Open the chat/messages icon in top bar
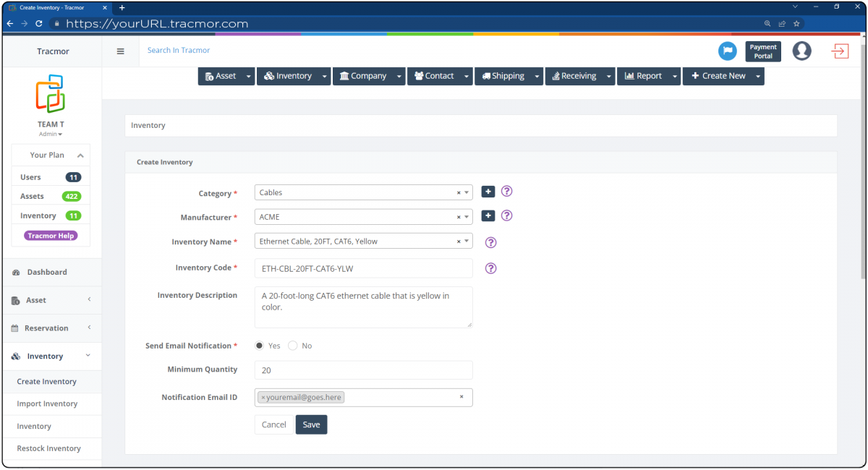Screen dimensions: 868x470 tap(728, 51)
